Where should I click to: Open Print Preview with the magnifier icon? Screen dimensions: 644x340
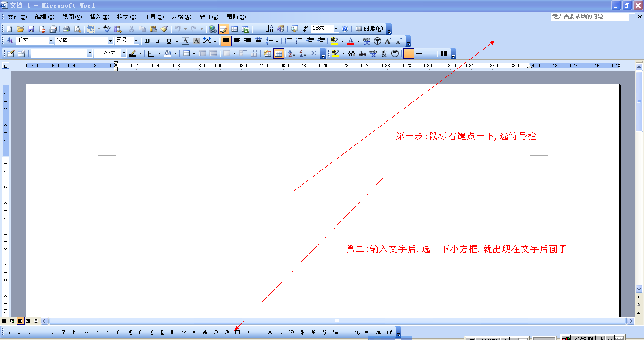pos(77,29)
